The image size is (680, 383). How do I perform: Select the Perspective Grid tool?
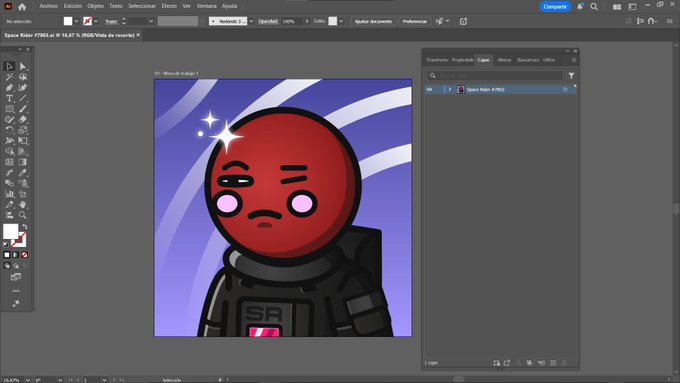point(23,151)
